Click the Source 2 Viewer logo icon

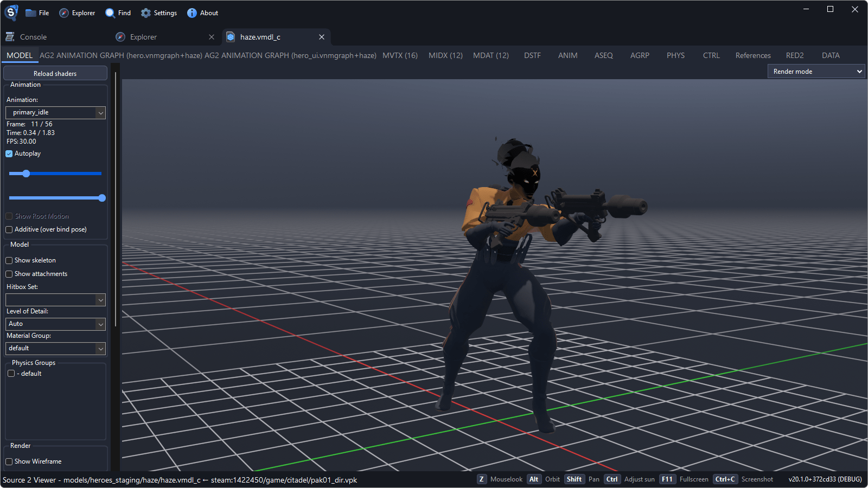pos(11,12)
